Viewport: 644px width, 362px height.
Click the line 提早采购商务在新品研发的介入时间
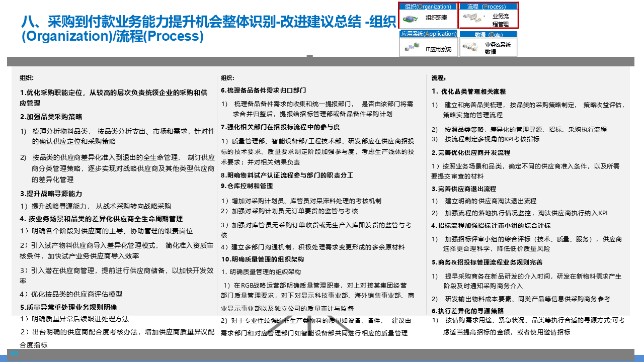[527, 281]
